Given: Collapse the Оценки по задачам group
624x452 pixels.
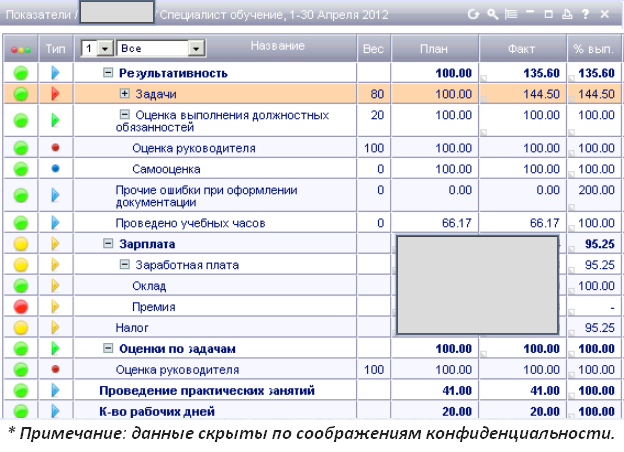Looking at the screenshot, I should [108, 348].
